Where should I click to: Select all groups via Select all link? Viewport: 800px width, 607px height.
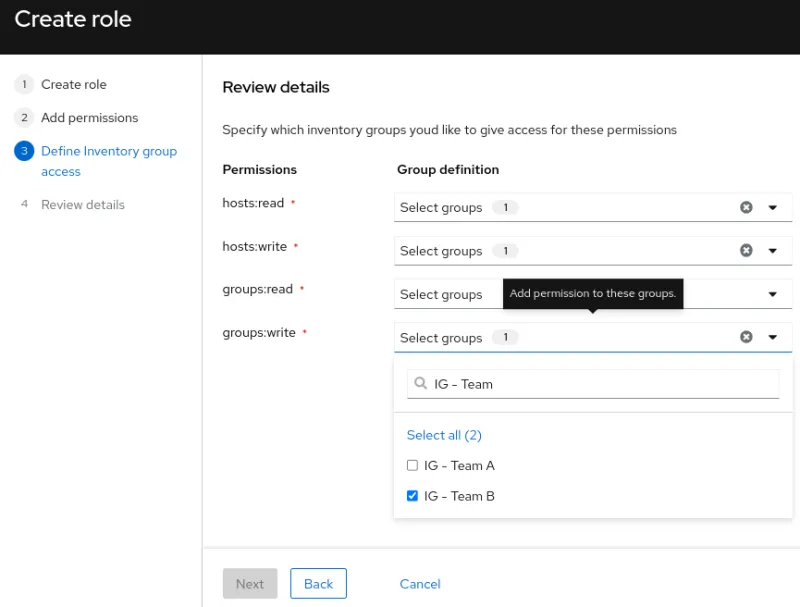tap(444, 435)
